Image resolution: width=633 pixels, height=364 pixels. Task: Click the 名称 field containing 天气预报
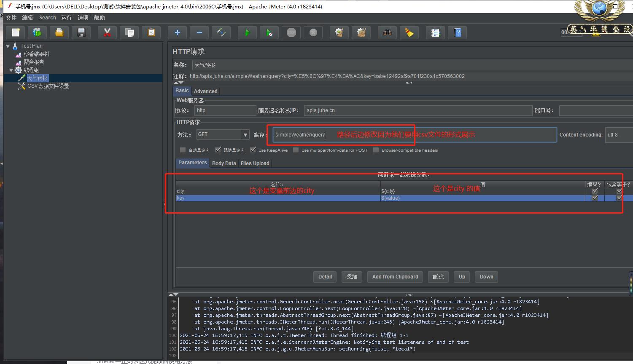pos(412,65)
